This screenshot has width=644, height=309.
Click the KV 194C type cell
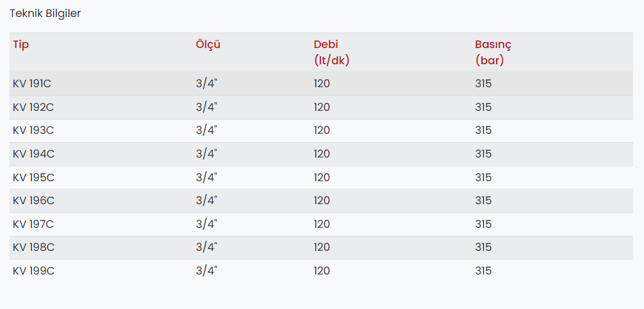tap(34, 153)
